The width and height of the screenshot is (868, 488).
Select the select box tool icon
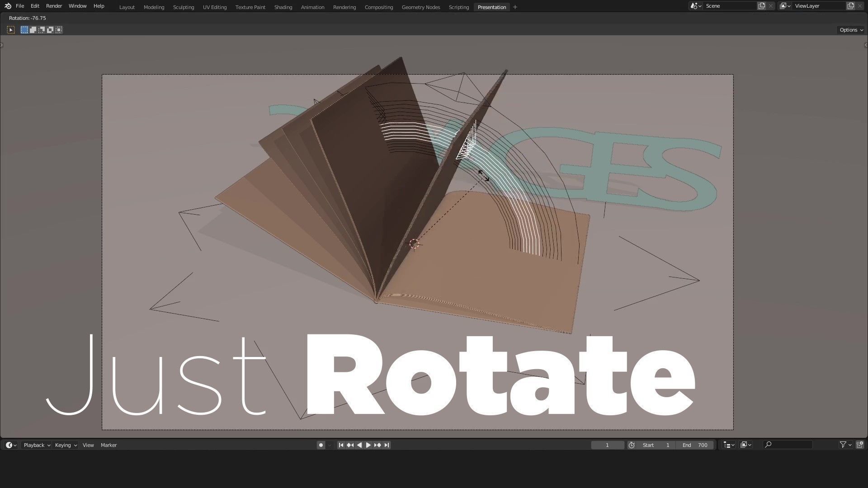(x=11, y=30)
